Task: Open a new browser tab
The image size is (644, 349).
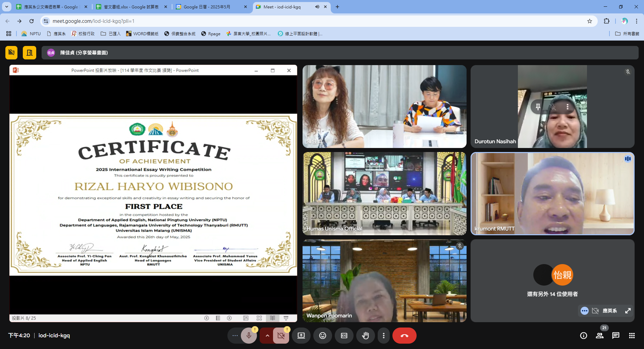Action: point(337,7)
